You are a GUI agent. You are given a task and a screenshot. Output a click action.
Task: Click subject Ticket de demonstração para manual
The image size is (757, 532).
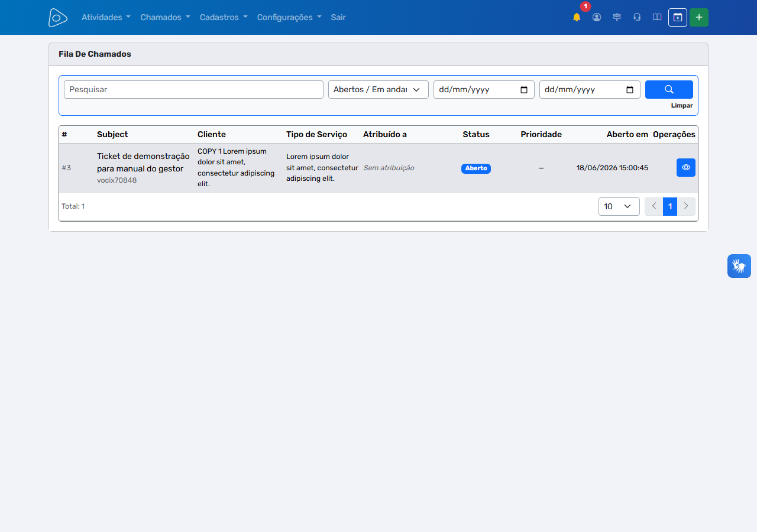143,163
